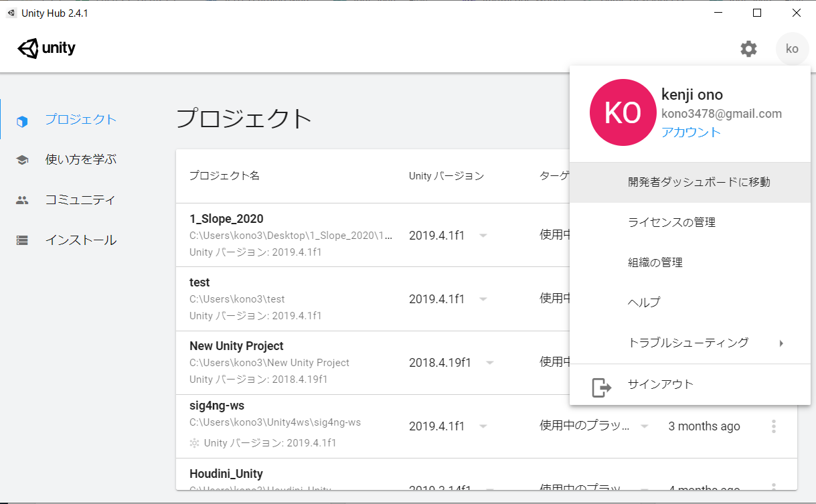The image size is (816, 504).
Task: Click the path C:\Users\kono3\test
Action: (237, 299)
